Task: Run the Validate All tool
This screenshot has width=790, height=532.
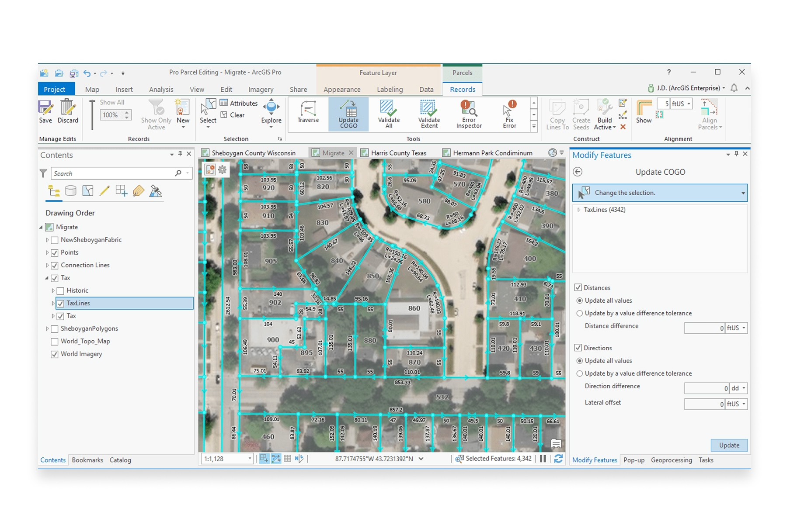Action: click(x=388, y=114)
